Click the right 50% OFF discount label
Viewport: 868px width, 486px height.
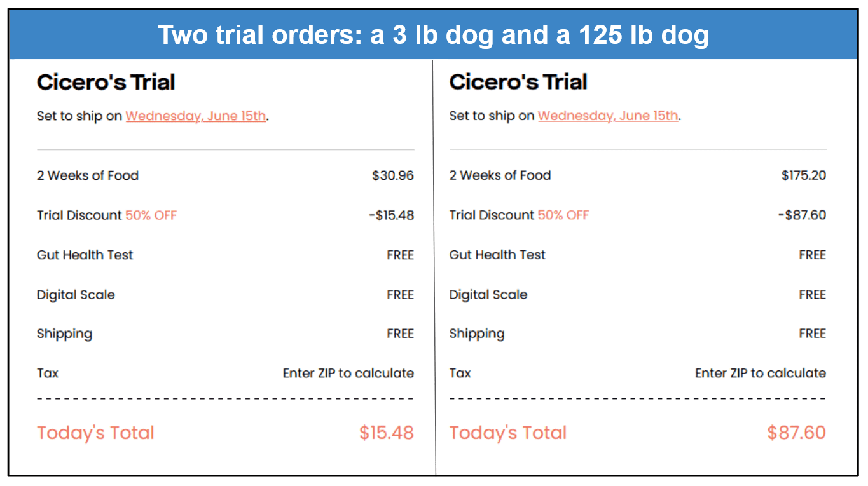pyautogui.click(x=563, y=215)
